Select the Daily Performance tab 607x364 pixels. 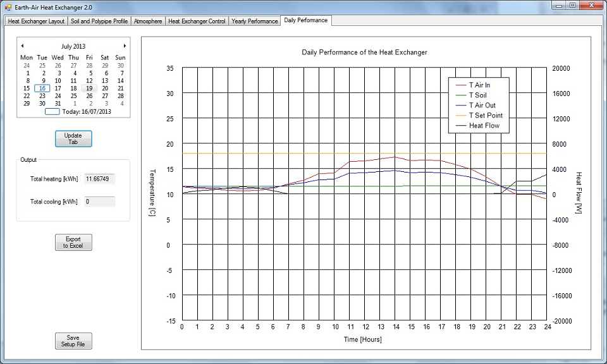click(x=306, y=20)
